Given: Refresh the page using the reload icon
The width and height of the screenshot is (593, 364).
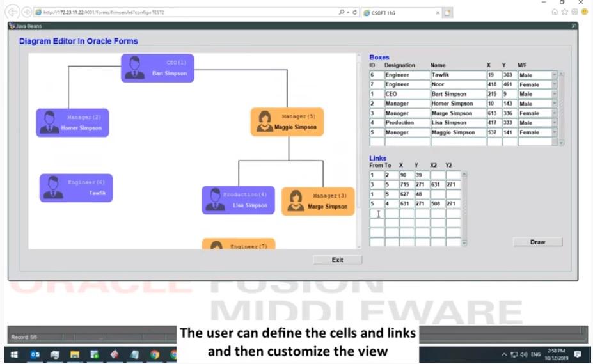Looking at the screenshot, I should (354, 12).
